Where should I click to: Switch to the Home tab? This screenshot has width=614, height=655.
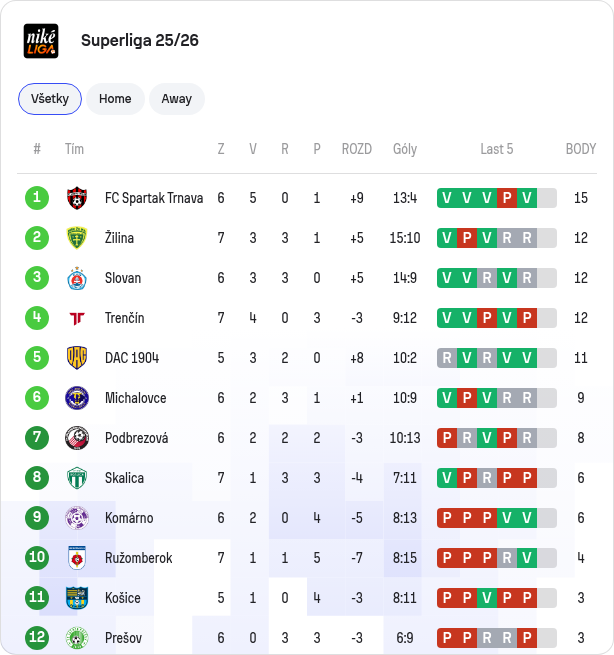tap(115, 99)
